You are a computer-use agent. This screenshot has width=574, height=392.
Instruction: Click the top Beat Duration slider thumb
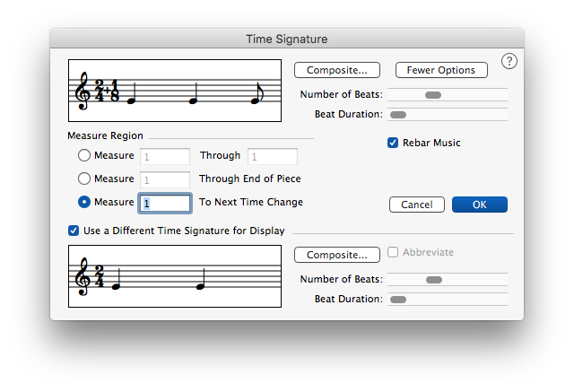pos(399,115)
